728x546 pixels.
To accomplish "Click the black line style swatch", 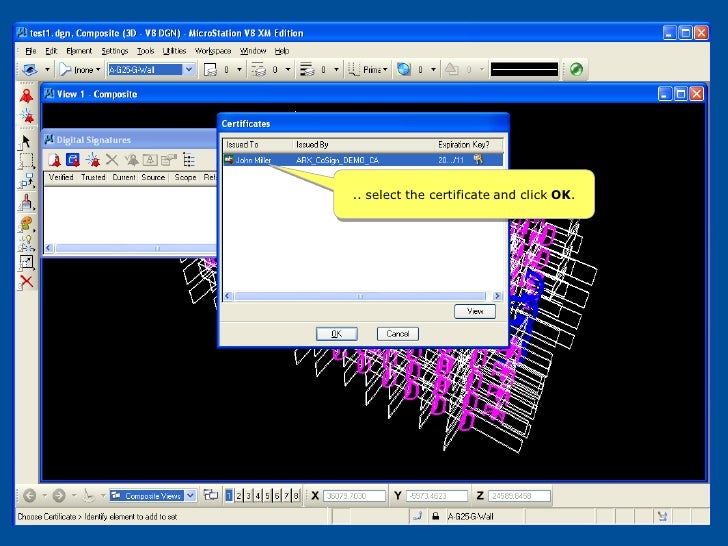I will tap(524, 70).
